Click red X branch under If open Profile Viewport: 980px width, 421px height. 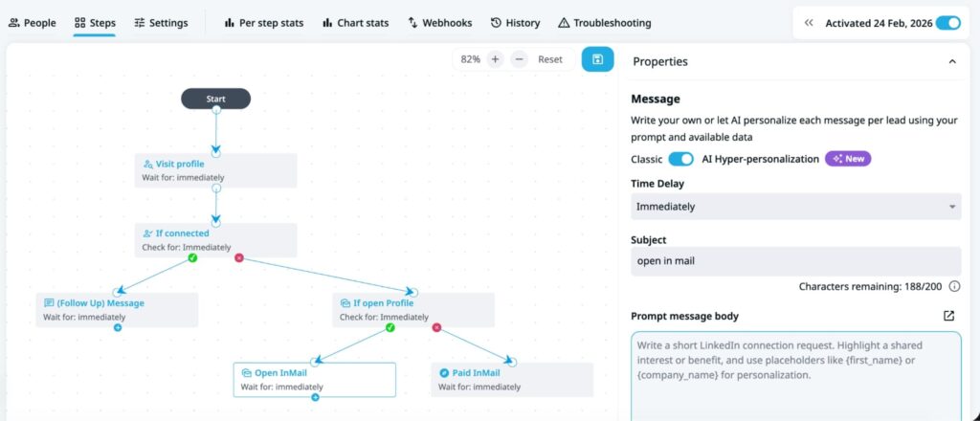tap(437, 327)
